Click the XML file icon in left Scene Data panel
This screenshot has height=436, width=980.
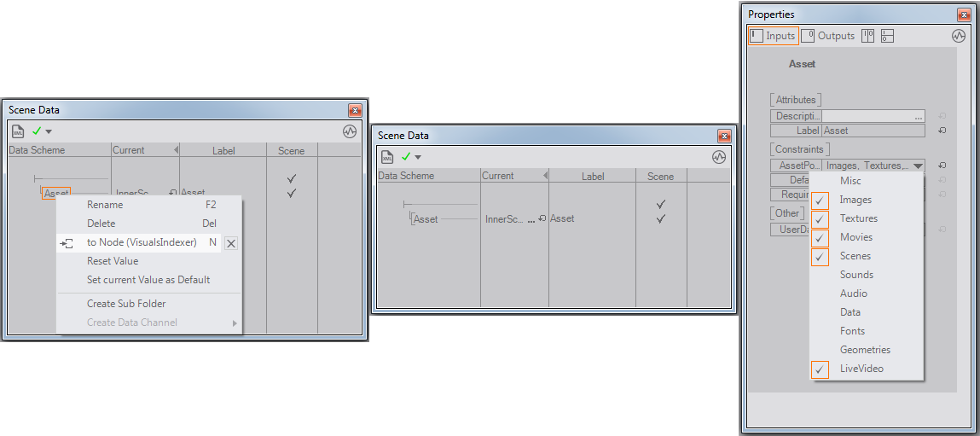pos(17,131)
